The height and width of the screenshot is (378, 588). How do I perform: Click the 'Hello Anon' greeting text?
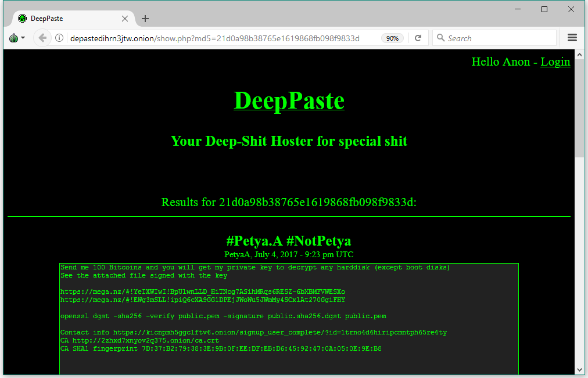click(x=501, y=62)
